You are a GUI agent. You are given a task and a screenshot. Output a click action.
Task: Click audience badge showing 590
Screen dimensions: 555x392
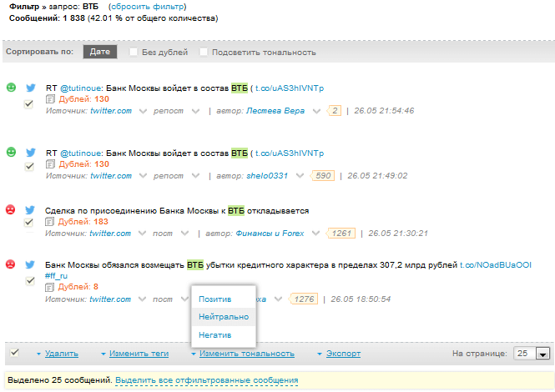[322, 176]
